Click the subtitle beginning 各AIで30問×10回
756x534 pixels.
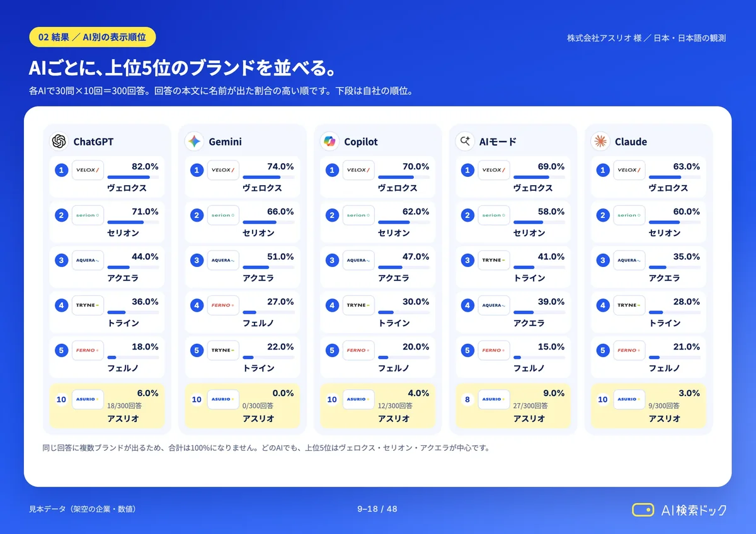pos(221,91)
